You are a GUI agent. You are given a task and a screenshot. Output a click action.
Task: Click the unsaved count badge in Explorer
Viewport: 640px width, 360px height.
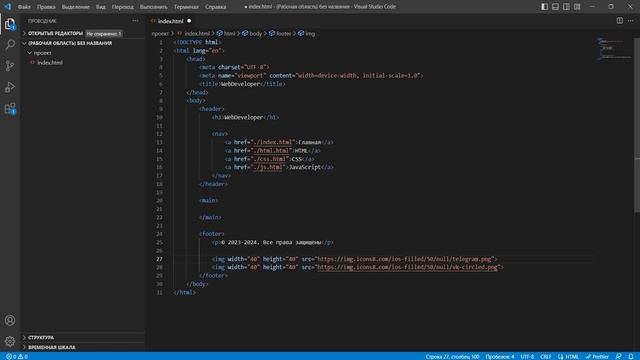pyautogui.click(x=104, y=33)
